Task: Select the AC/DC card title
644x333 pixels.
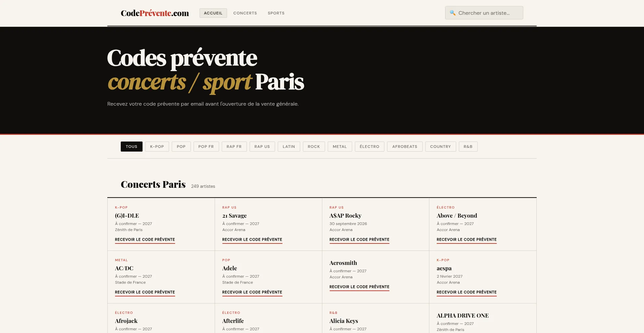Action: click(124, 268)
